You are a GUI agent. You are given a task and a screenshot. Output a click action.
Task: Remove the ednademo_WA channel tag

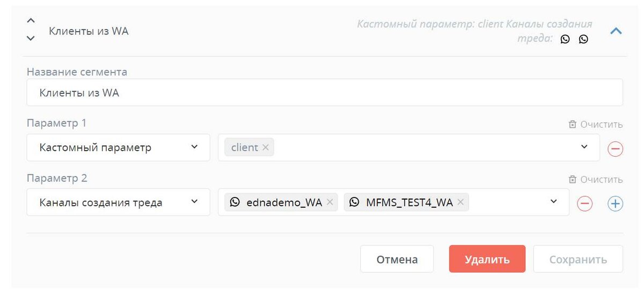(x=330, y=202)
